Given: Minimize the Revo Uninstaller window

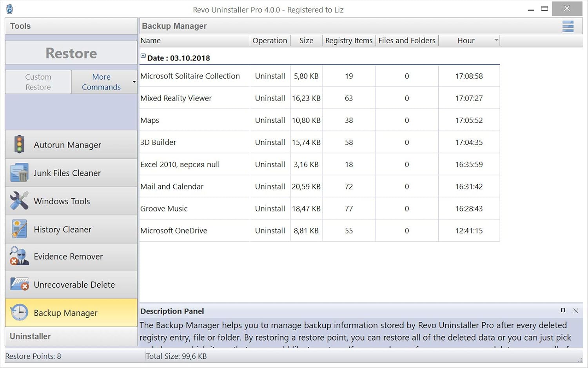Looking at the screenshot, I should (531, 9).
